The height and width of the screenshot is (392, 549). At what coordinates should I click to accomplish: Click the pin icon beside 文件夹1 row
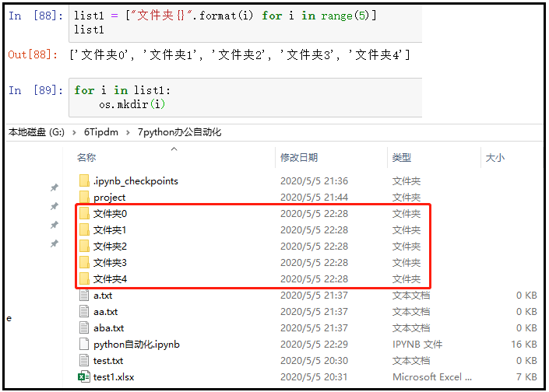[x=55, y=225]
